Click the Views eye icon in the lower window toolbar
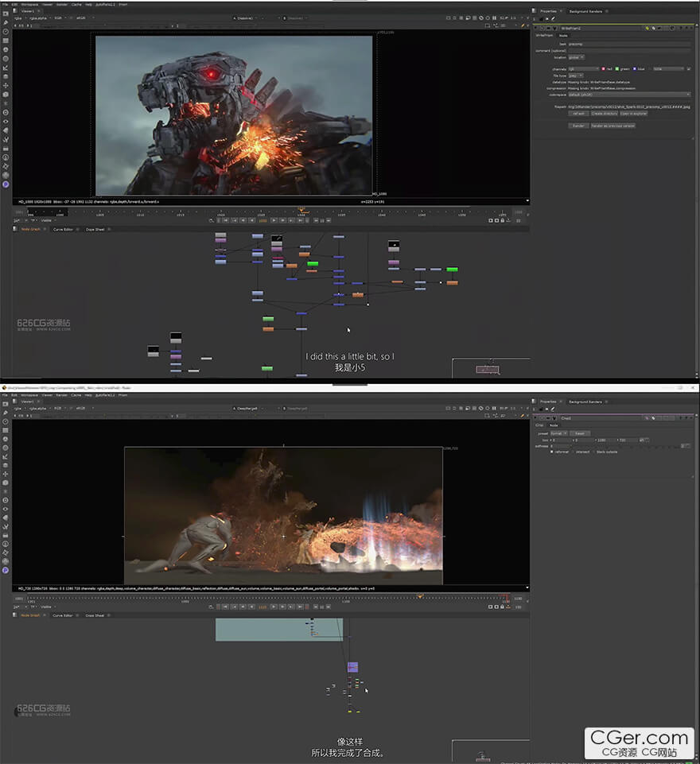This screenshot has height=764, width=700. click(6, 509)
